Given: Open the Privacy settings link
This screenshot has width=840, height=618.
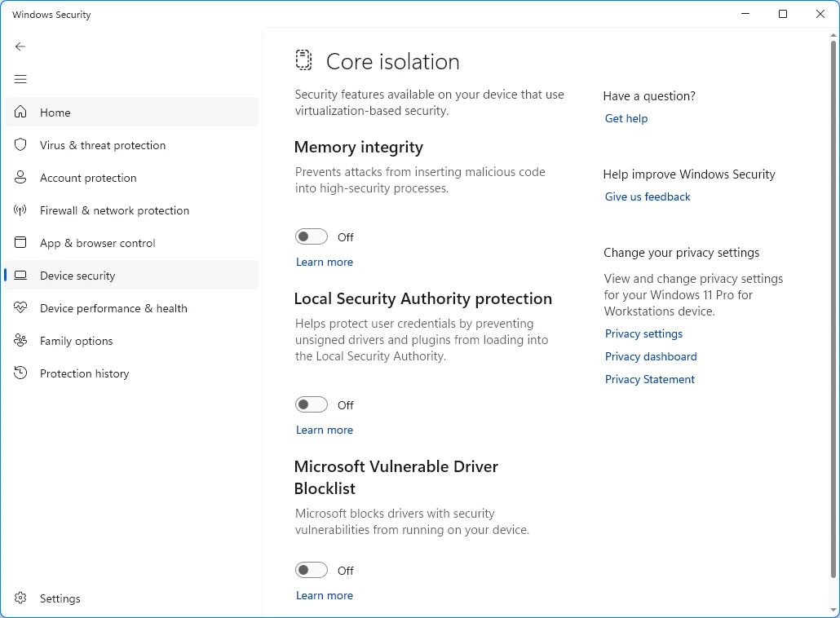Looking at the screenshot, I should tap(643, 333).
